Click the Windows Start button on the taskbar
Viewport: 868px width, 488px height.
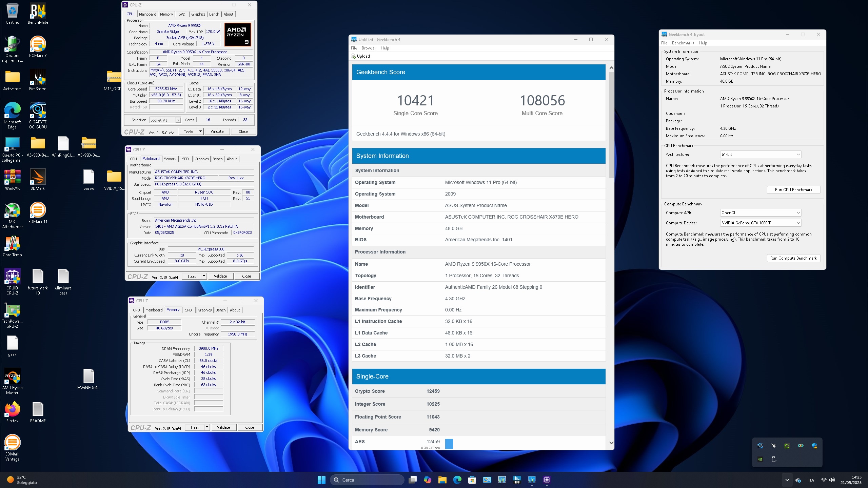point(321,480)
